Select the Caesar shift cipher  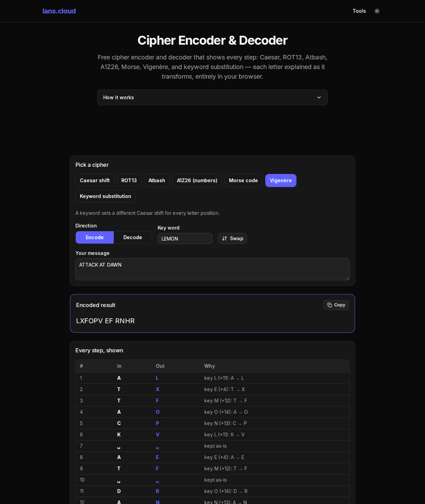(95, 180)
